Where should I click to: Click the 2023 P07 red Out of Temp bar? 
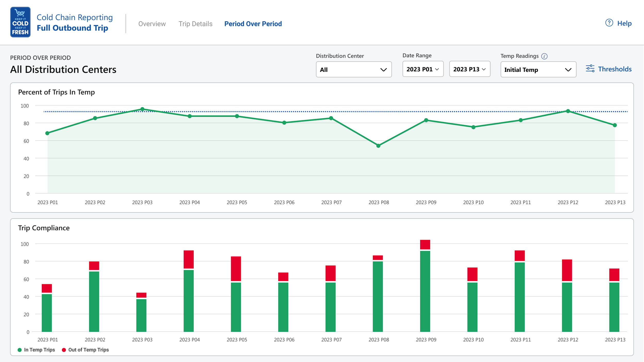[331, 273]
